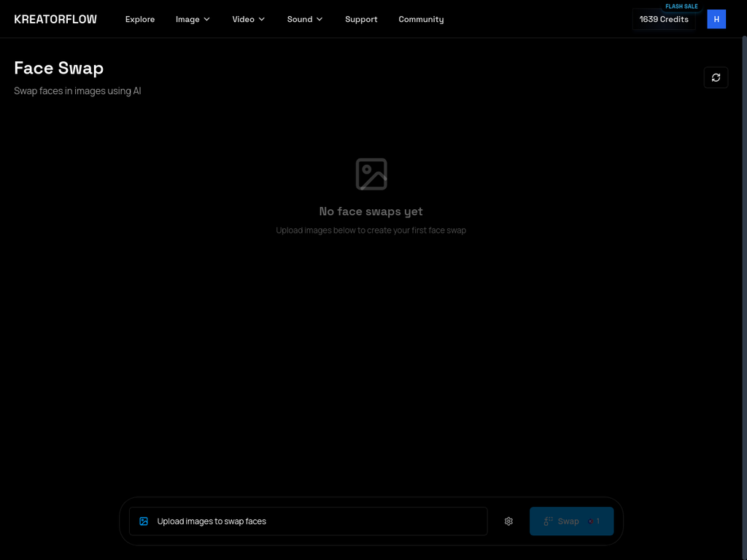The width and height of the screenshot is (747, 560).
Task: Click the 1639 Credits button
Action: (663, 19)
